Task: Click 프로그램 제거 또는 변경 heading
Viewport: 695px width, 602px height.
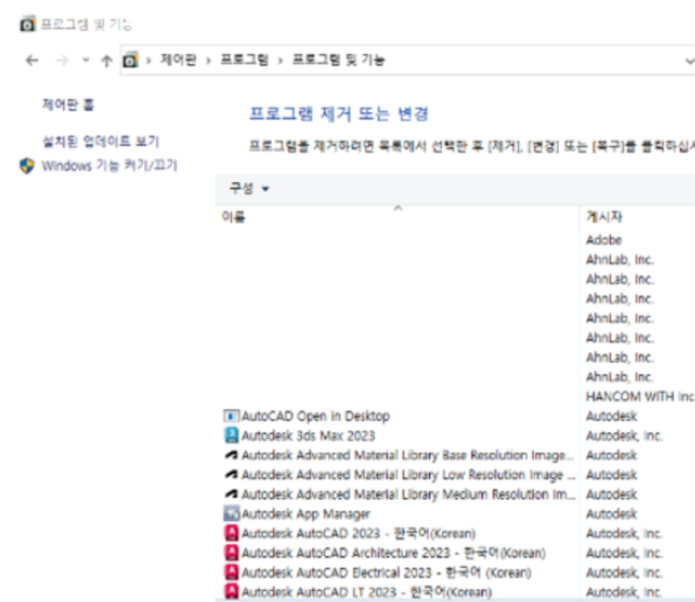Action: click(339, 114)
